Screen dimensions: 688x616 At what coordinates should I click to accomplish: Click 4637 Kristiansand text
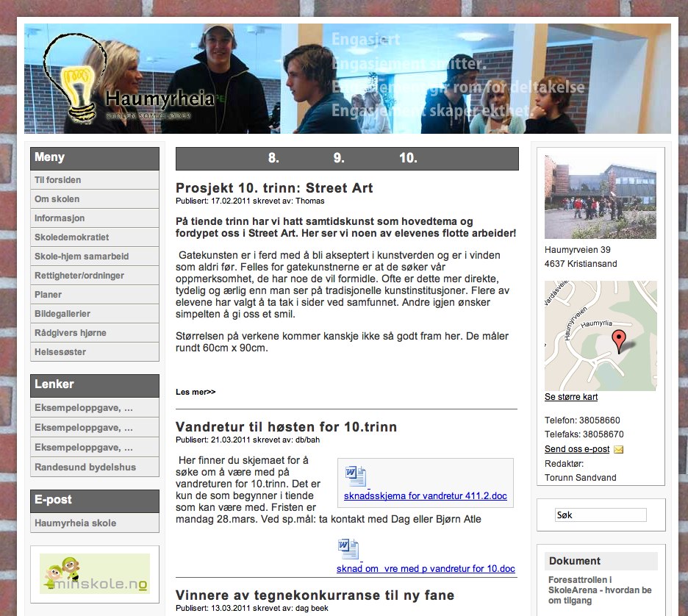(581, 264)
